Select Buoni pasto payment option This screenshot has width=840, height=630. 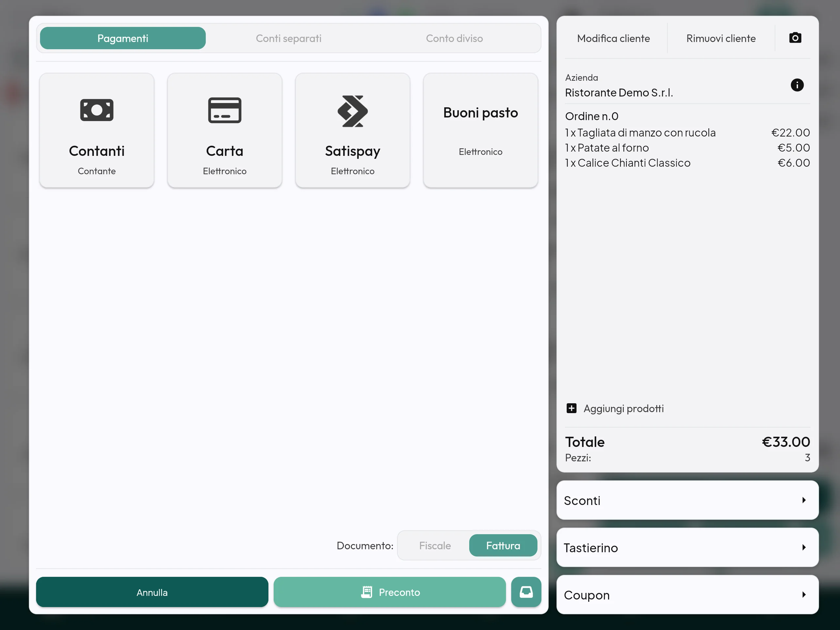(480, 130)
